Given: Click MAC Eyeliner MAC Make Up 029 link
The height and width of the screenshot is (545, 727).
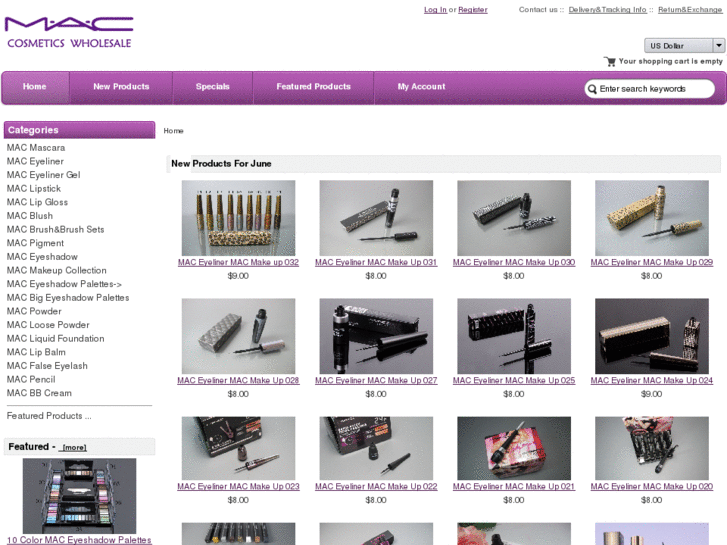Looking at the screenshot, I should [x=651, y=263].
